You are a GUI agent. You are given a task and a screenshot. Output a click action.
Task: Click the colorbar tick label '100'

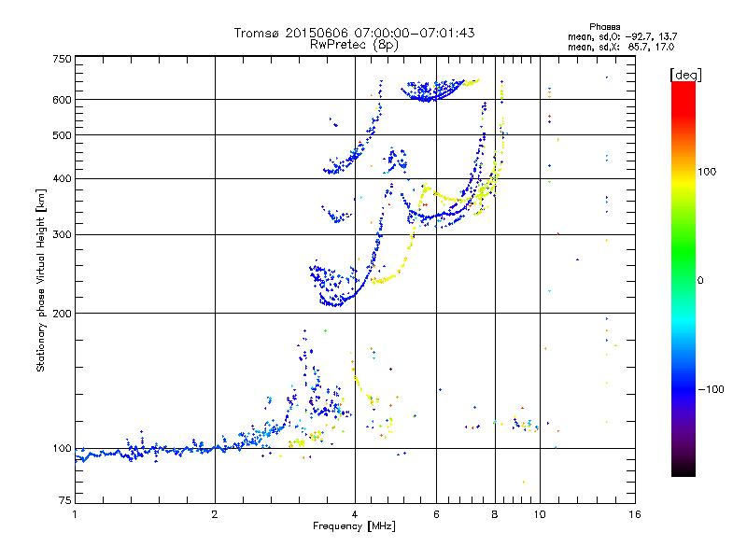(x=707, y=172)
